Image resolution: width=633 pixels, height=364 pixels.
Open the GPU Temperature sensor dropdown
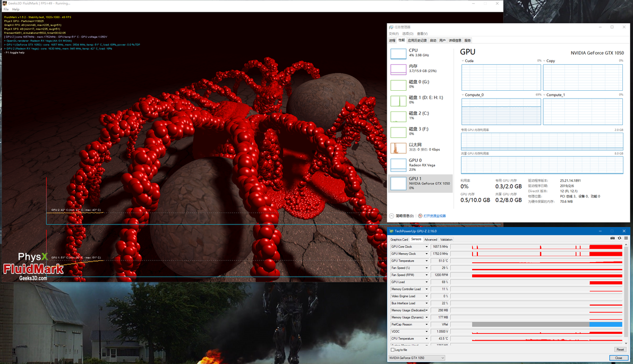[x=426, y=261]
